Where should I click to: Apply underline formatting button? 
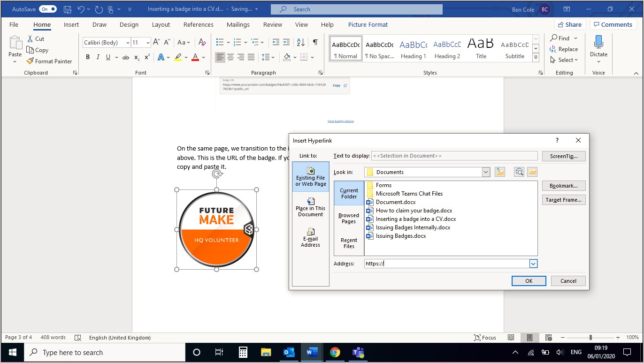click(108, 57)
